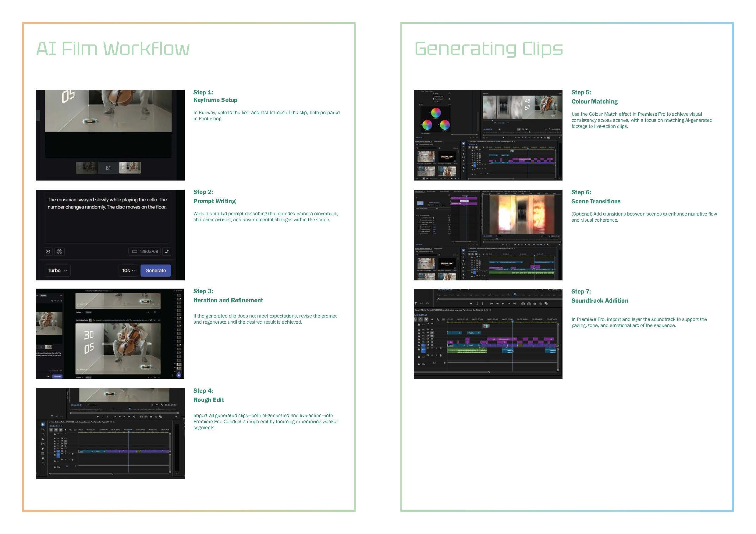Click Export Frame camera icon in Step 4 monitor
756x534 pixels.
pos(151,416)
